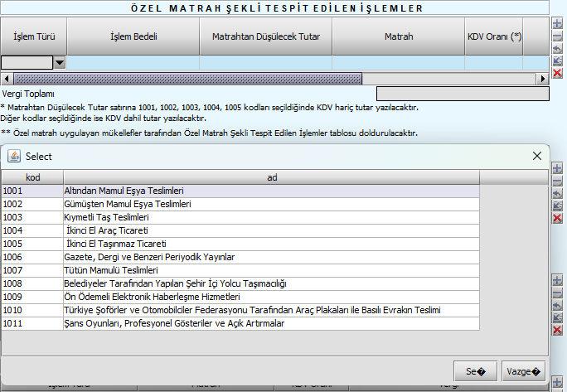The width and height of the screenshot is (567, 392).
Task: Select row Gazete, Dergi ve Benzeri Periyodik Yayınlar
Action: tap(240, 257)
